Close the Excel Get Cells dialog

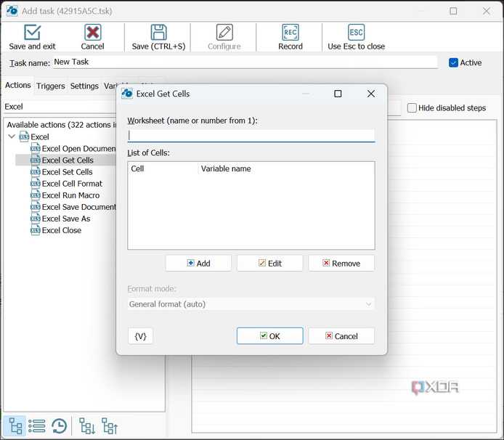coord(371,94)
